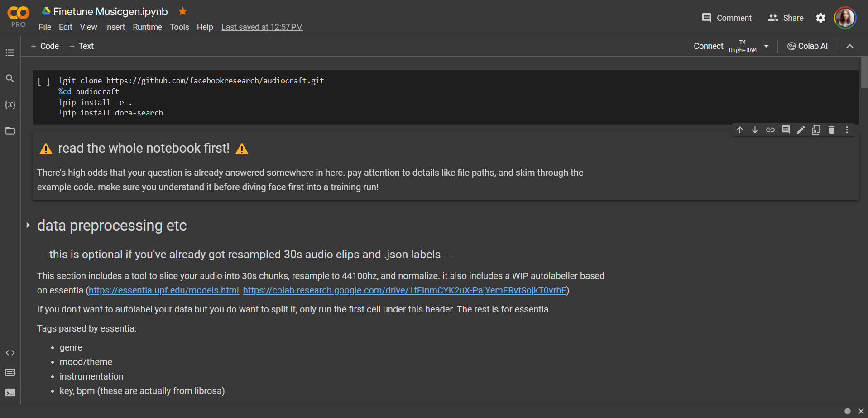Open the essentia.upf.edu models link
The height and width of the screenshot is (418, 868).
(163, 290)
